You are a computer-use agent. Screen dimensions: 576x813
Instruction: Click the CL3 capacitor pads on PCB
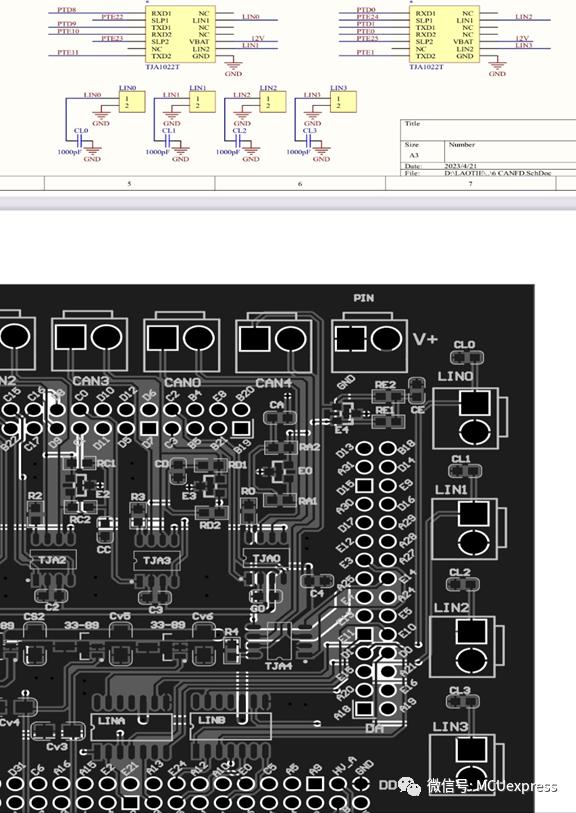coord(462,701)
